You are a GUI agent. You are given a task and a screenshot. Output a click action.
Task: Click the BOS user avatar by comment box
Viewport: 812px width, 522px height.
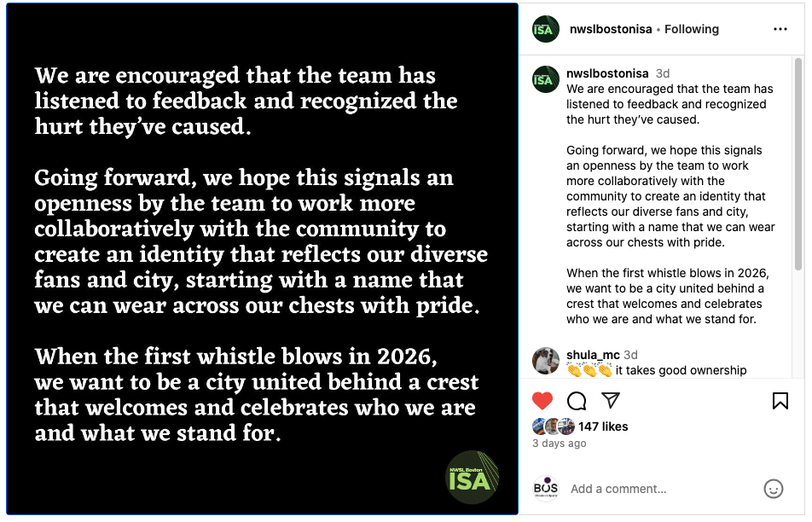pos(546,489)
